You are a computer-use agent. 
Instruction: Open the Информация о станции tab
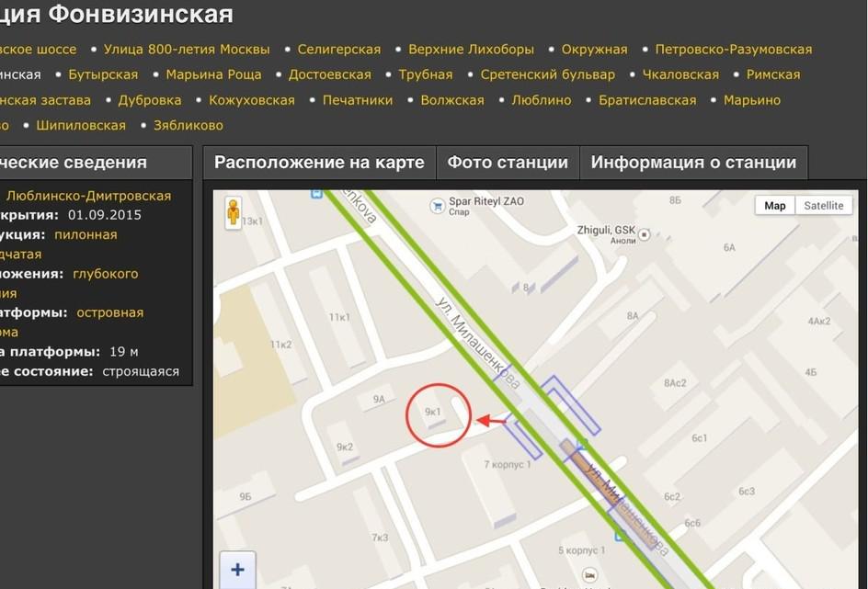tap(693, 163)
